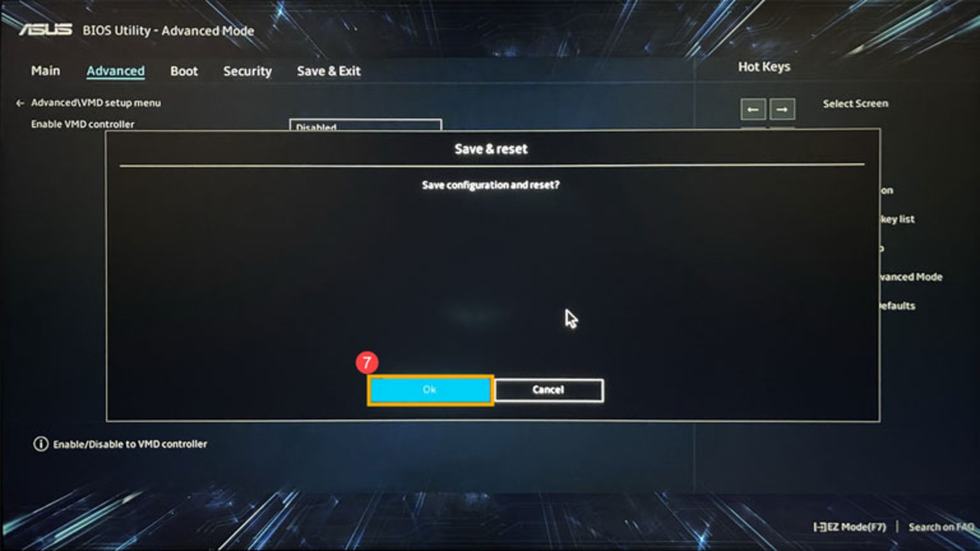This screenshot has width=980, height=551.
Task: Click the info icon at bottom left
Action: coord(41,443)
